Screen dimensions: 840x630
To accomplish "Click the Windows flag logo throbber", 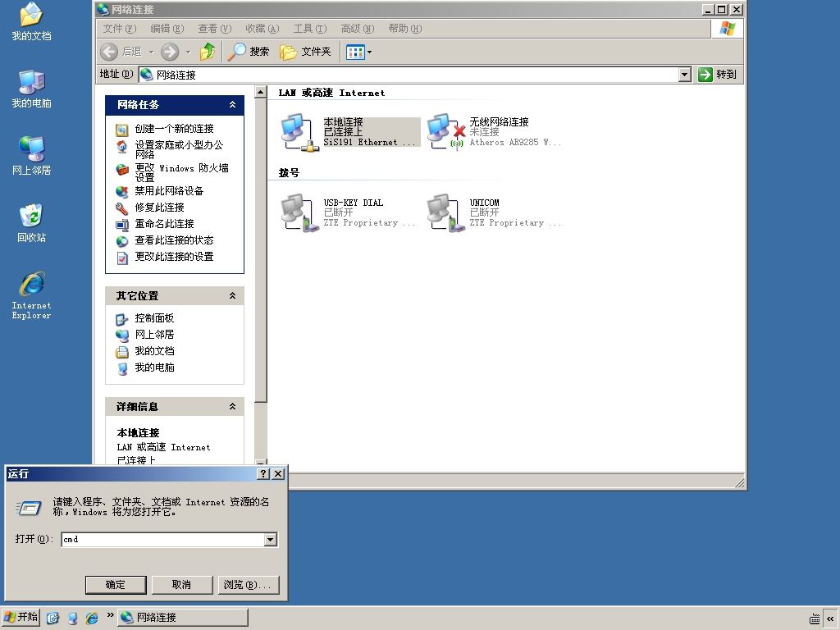I will click(728, 29).
